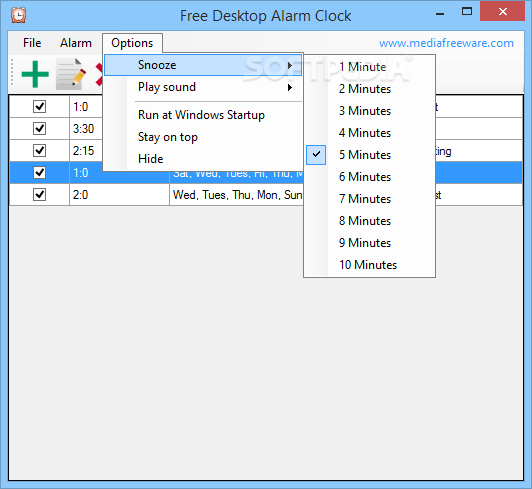Open the File menu

coord(32,43)
